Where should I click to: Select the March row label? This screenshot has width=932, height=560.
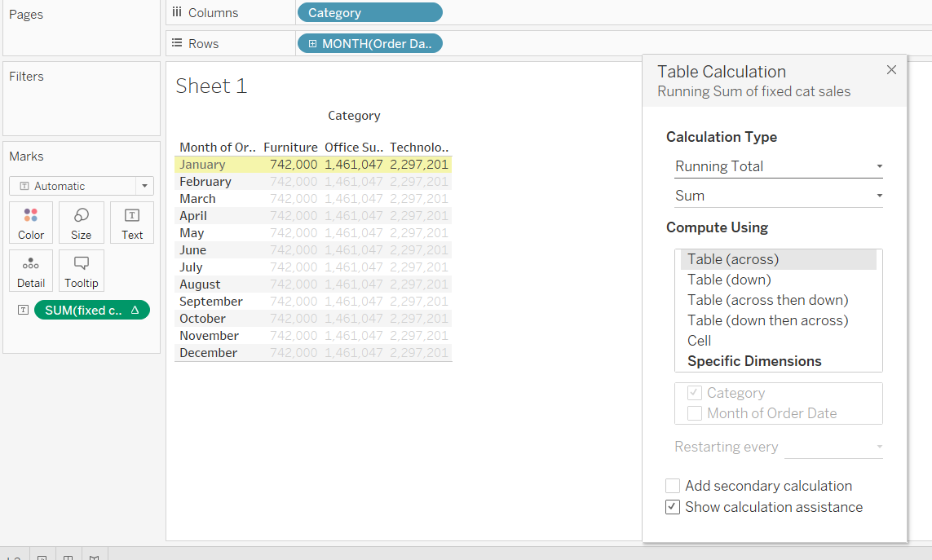(x=197, y=199)
